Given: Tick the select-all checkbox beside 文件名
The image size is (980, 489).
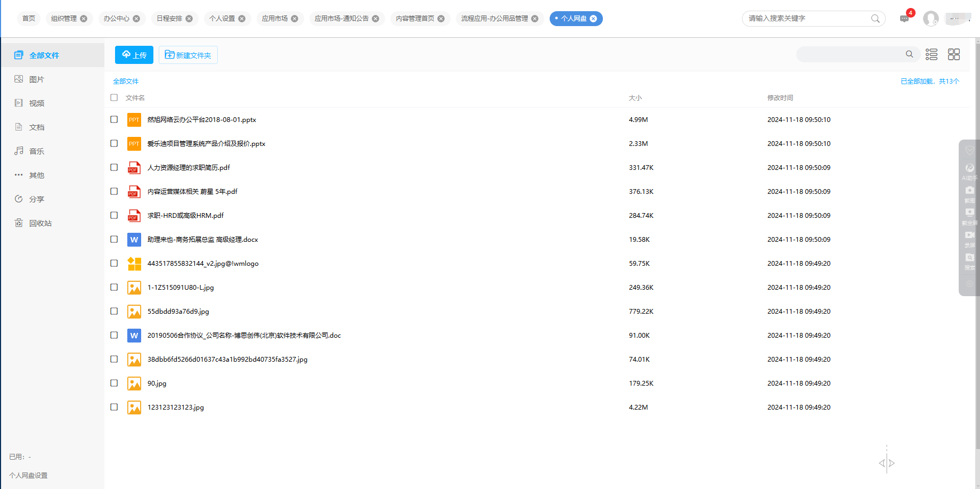Looking at the screenshot, I should coord(114,97).
